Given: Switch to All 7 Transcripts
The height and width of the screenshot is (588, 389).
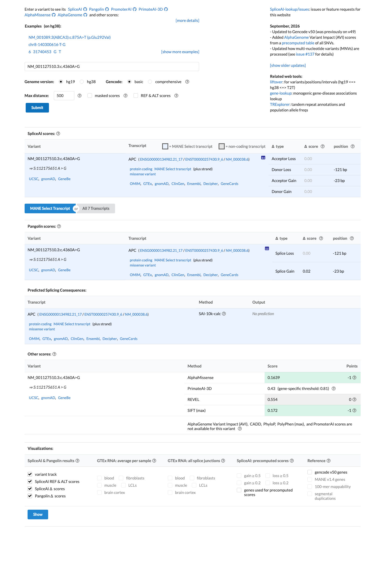Looking at the screenshot, I should pos(96,208).
